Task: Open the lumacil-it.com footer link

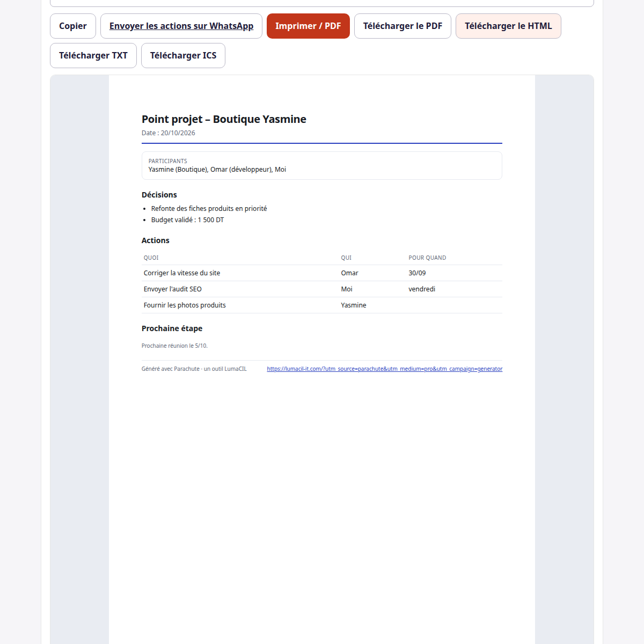Action: [x=385, y=369]
